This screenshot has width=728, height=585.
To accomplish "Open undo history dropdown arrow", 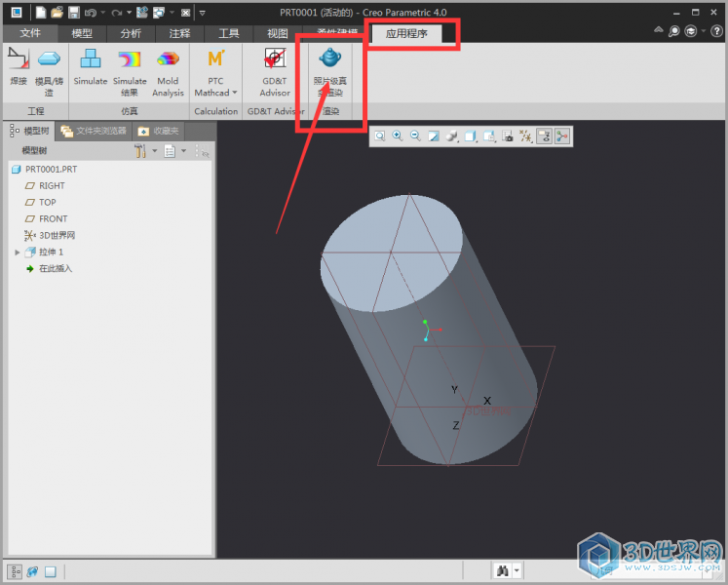I will [x=102, y=13].
